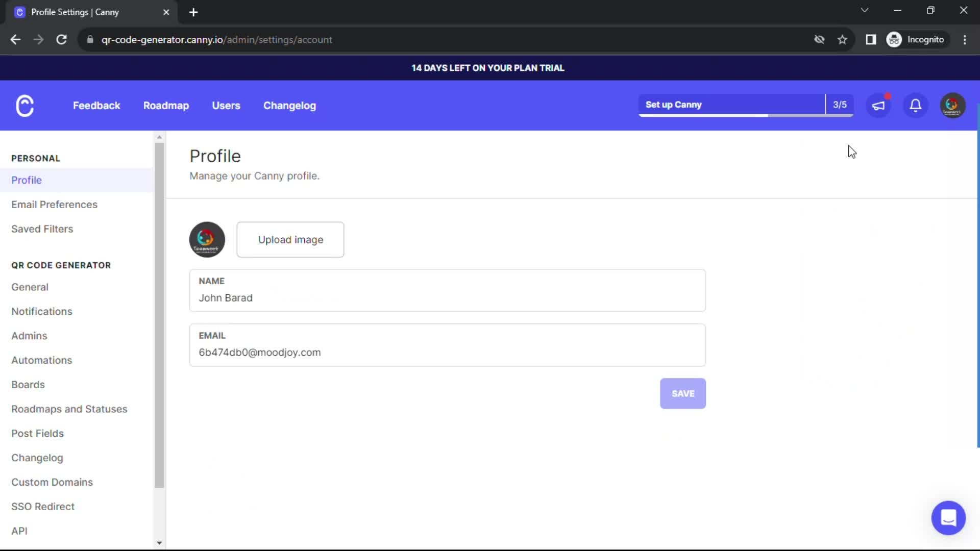Open the Roadmap navigation item
This screenshot has height=551, width=980.
pos(166,106)
